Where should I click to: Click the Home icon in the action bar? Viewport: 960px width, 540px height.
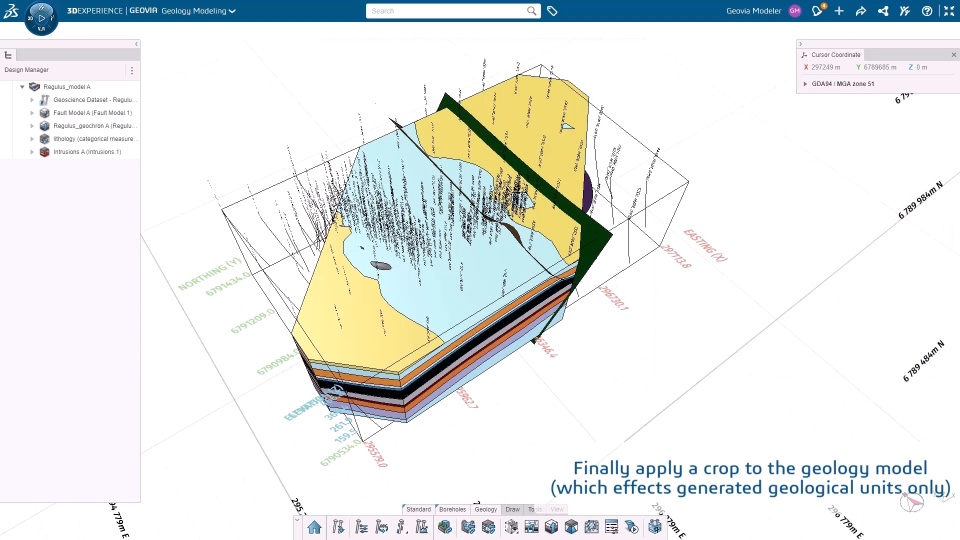(315, 527)
